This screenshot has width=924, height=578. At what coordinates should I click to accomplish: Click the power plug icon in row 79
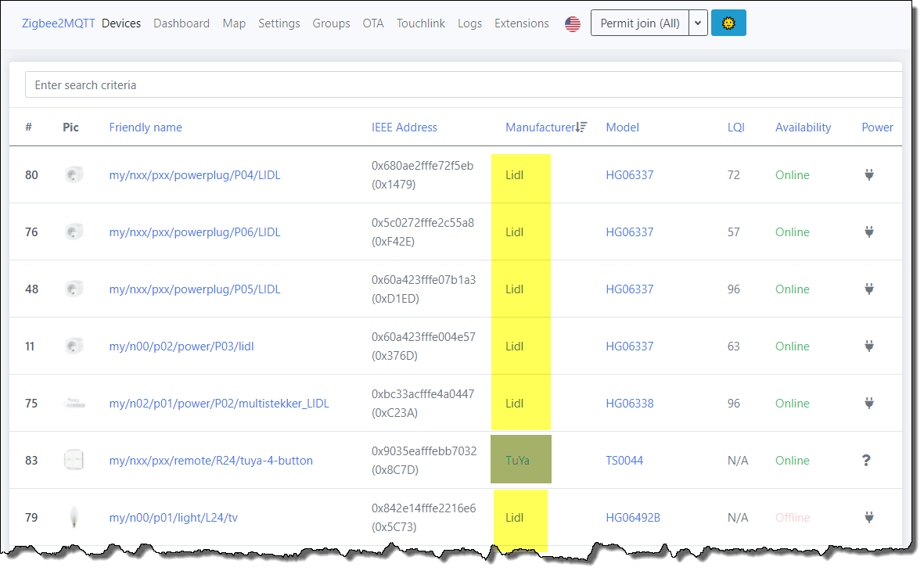pos(868,517)
